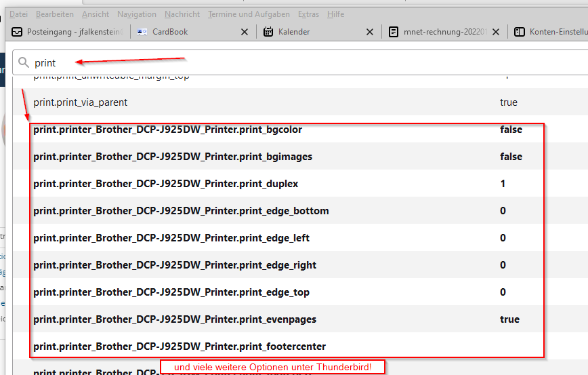Click the value 0 of print_edge_right

[503, 264]
